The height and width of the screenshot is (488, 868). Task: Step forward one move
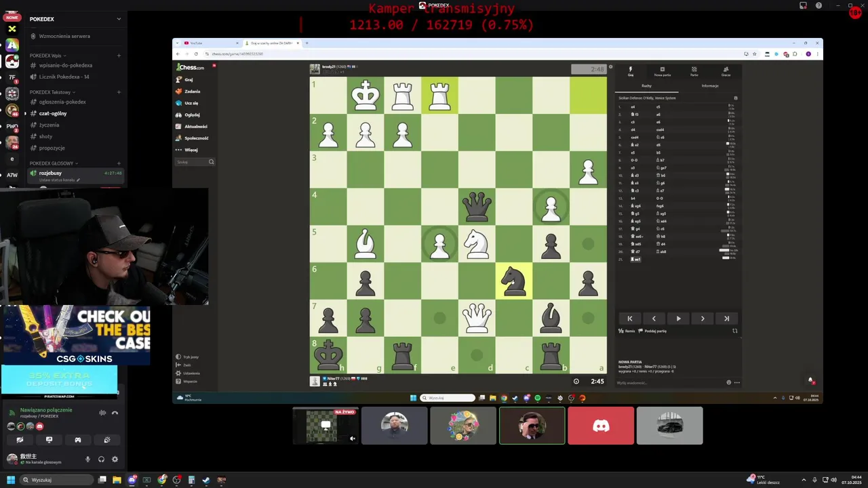click(703, 319)
